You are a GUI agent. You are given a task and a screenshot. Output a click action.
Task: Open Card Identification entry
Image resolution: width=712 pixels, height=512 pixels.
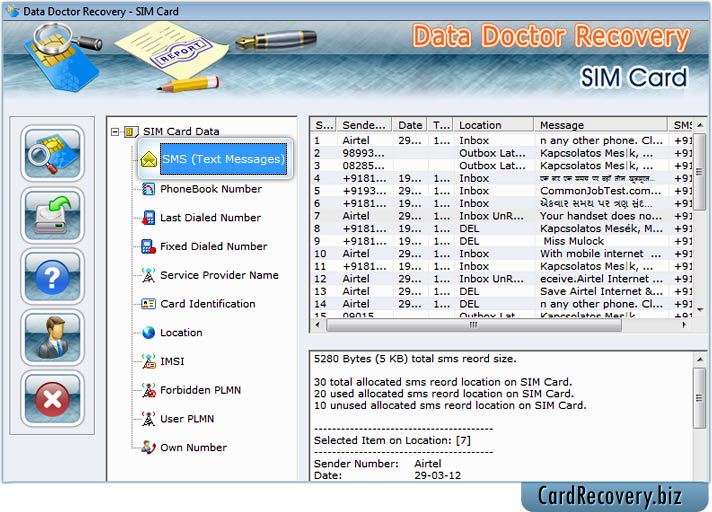(208, 304)
